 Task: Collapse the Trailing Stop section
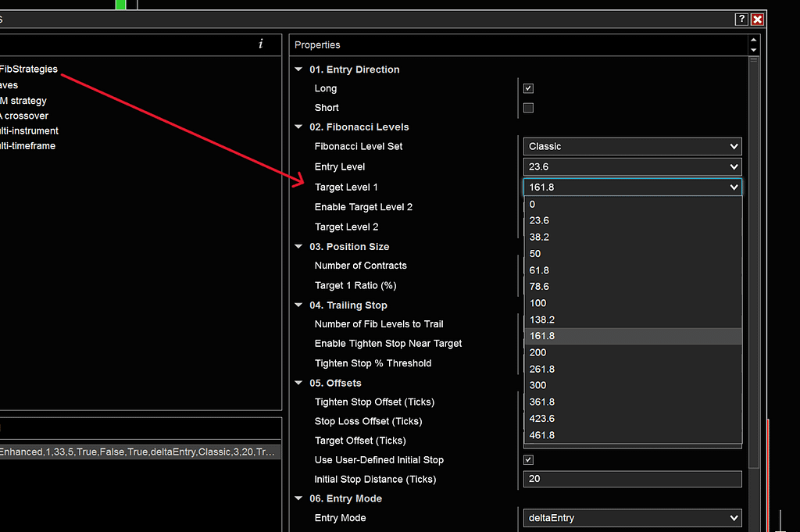(x=298, y=305)
